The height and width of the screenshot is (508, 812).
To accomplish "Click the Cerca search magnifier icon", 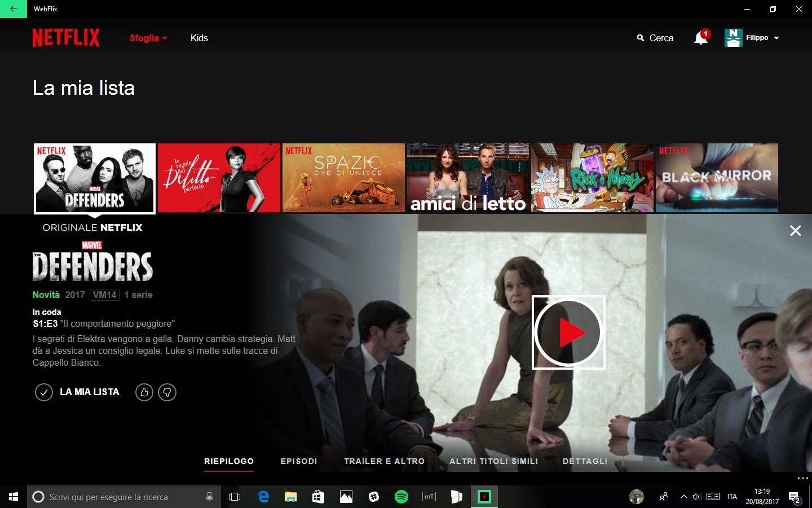I will tap(641, 38).
